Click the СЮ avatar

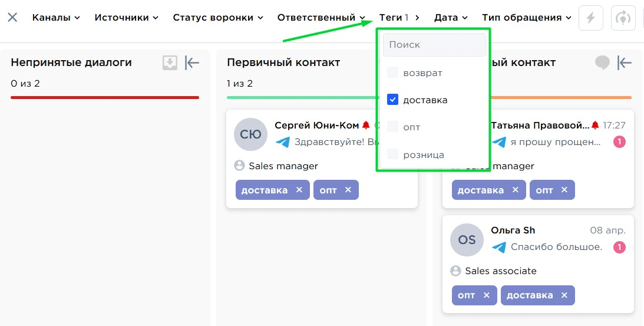pos(250,134)
